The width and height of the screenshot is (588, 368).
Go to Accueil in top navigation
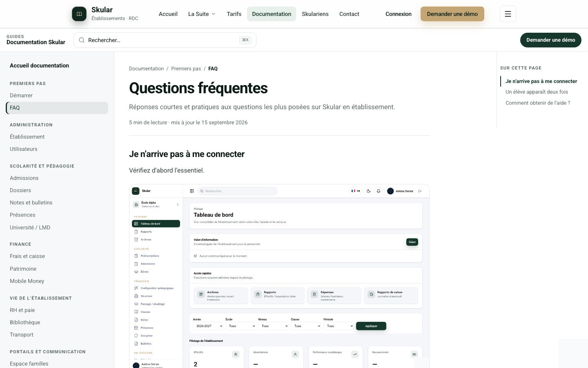coord(168,14)
